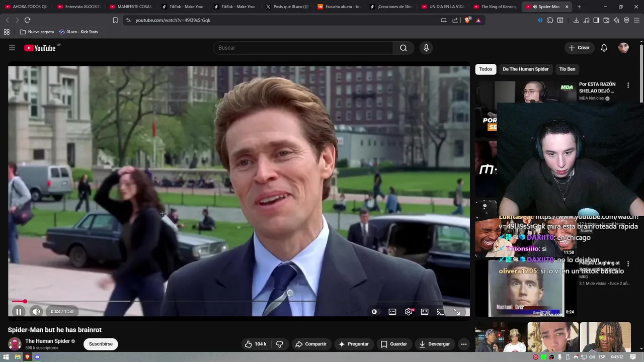Download the video with Descargar
The width and height of the screenshot is (644, 362).
(x=435, y=344)
